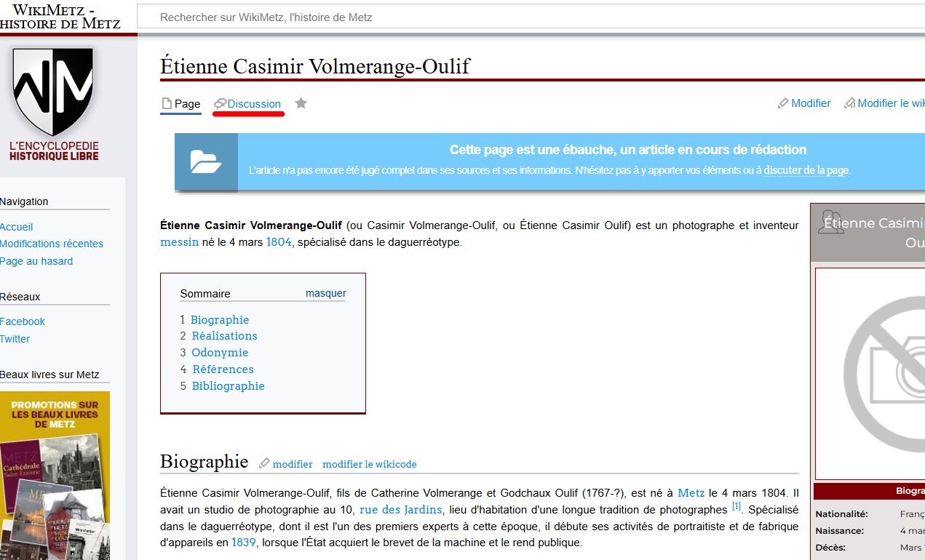Screen dimensions: 925x560
Task: Click footnote reference [1]
Action: pyautogui.click(x=736, y=506)
